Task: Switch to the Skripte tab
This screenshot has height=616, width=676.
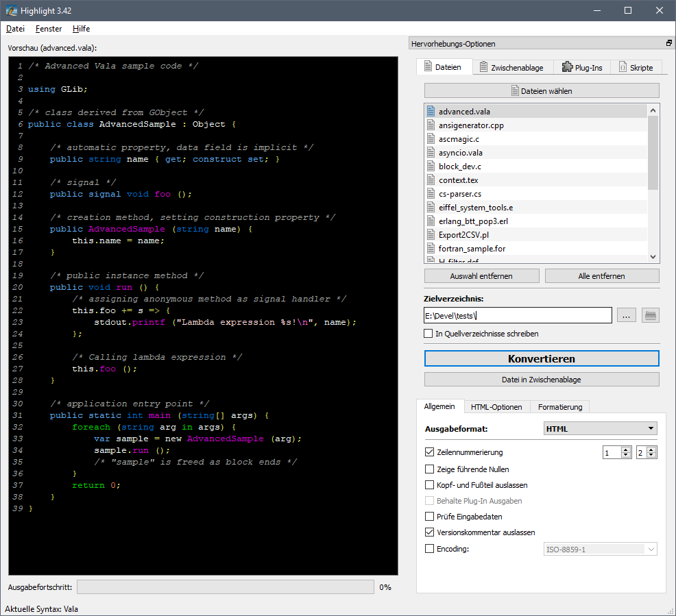Action: (636, 68)
